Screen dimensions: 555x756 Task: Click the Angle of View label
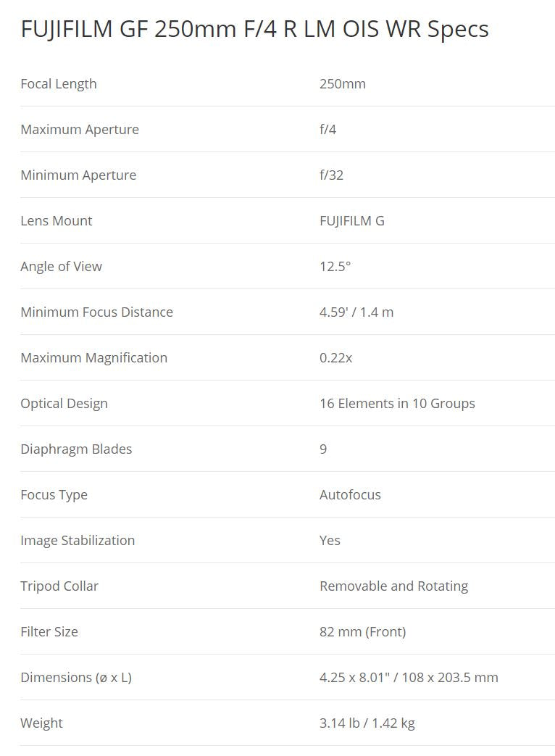click(62, 267)
